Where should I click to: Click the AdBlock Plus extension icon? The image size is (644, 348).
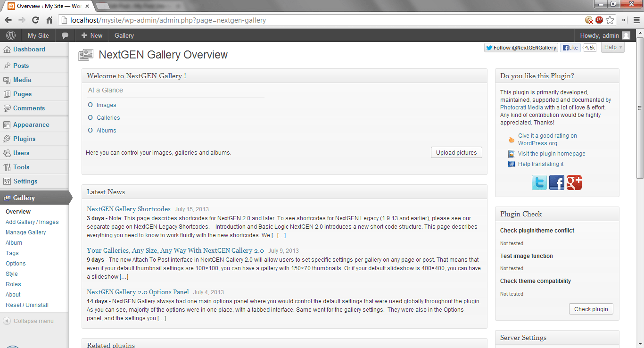click(x=599, y=20)
